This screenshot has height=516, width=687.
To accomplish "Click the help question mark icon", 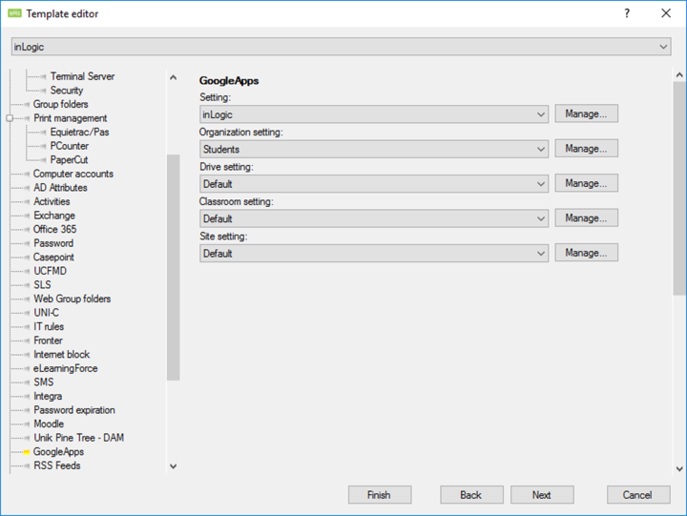I will (x=627, y=13).
